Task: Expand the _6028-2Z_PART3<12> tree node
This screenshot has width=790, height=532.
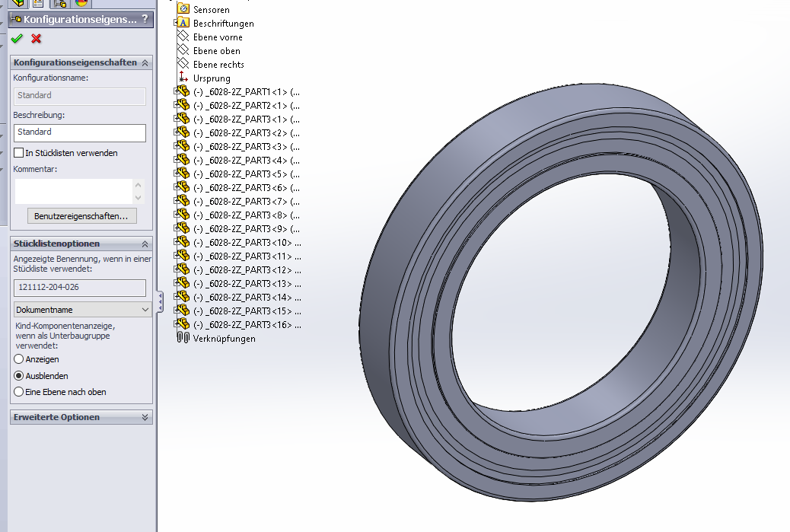Action: (x=176, y=269)
